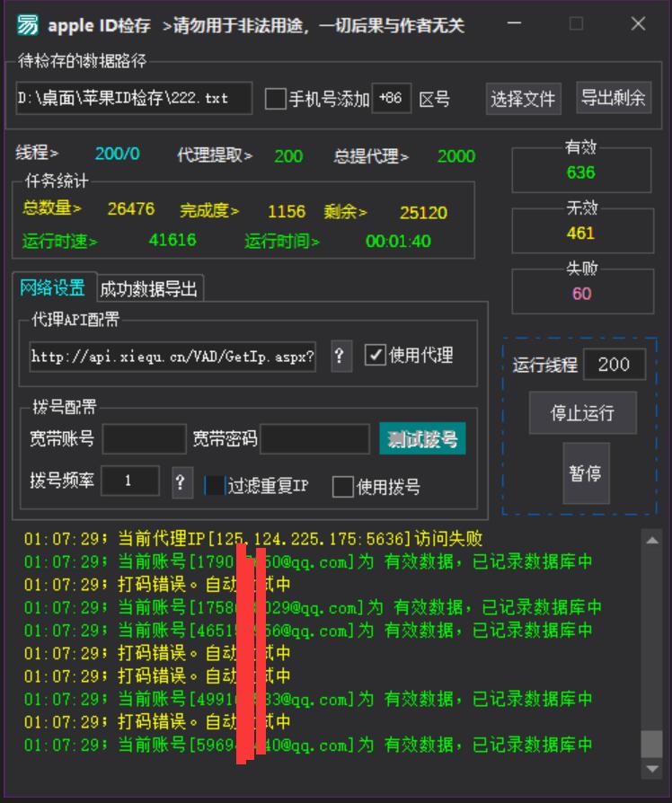This screenshot has height=803, width=672.
Task: Close the apple ID检存 window
Action: point(638,24)
